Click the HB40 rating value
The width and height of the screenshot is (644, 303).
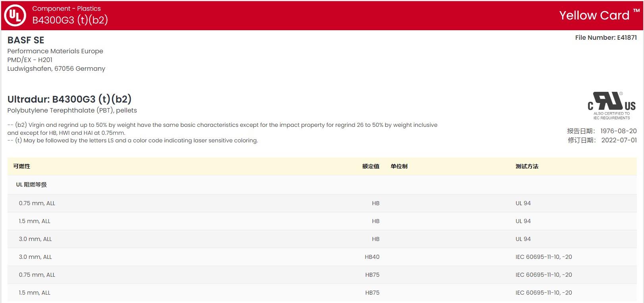(372, 257)
